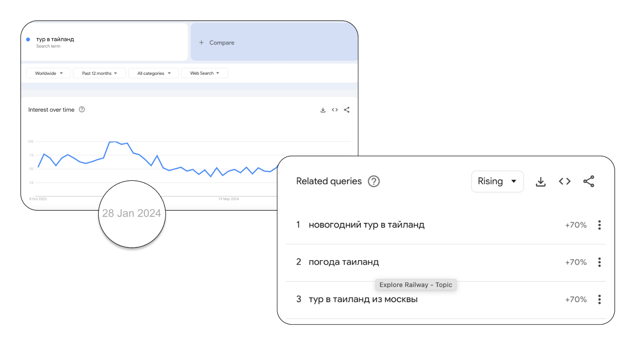
Task: Click the +70% value for погода таиланд
Action: 576,262
